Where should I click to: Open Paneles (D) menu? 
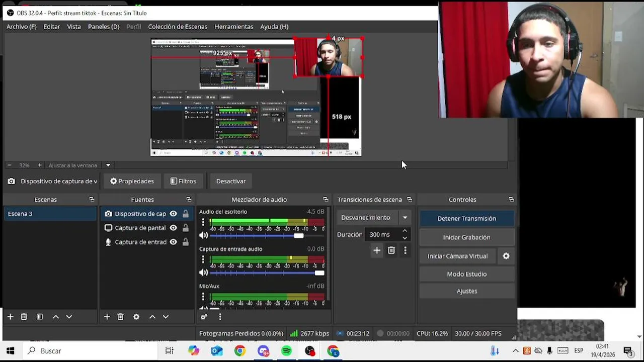(x=104, y=27)
